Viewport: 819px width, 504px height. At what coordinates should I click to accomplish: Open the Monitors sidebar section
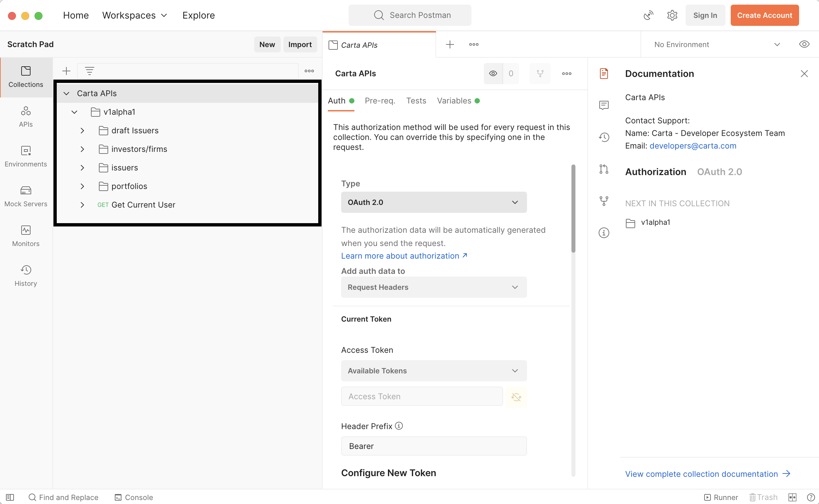click(x=26, y=236)
